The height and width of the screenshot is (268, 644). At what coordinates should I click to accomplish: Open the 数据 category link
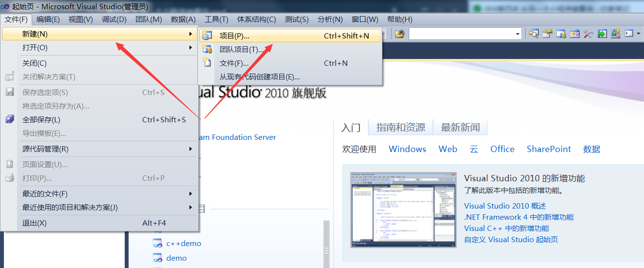tap(591, 149)
